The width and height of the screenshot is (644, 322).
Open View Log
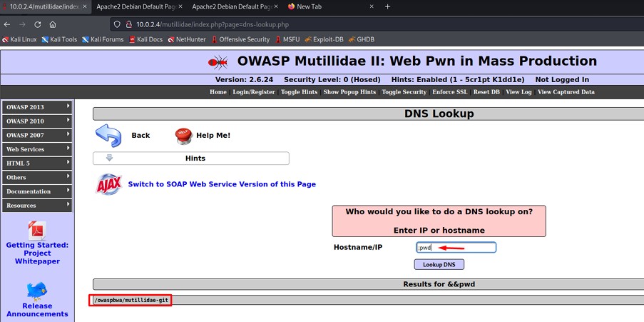[518, 92]
